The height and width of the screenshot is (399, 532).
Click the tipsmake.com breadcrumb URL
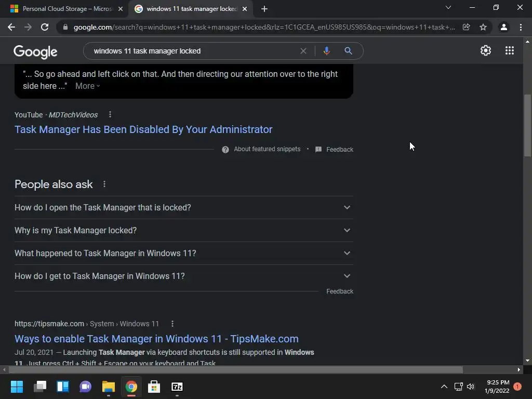87,324
